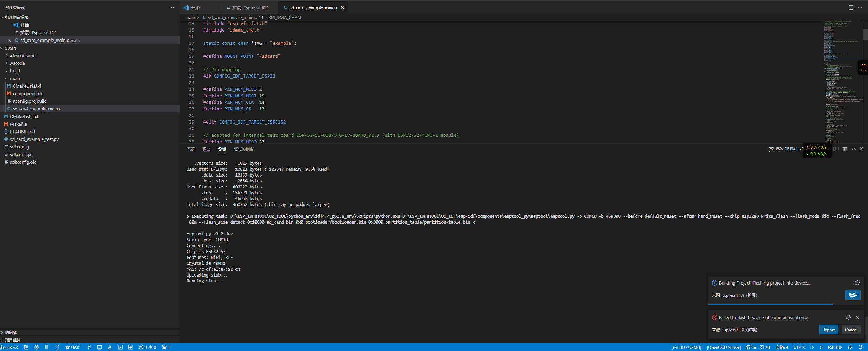Open component.mk in the main folder
The image size is (868, 351).
[90, 93]
